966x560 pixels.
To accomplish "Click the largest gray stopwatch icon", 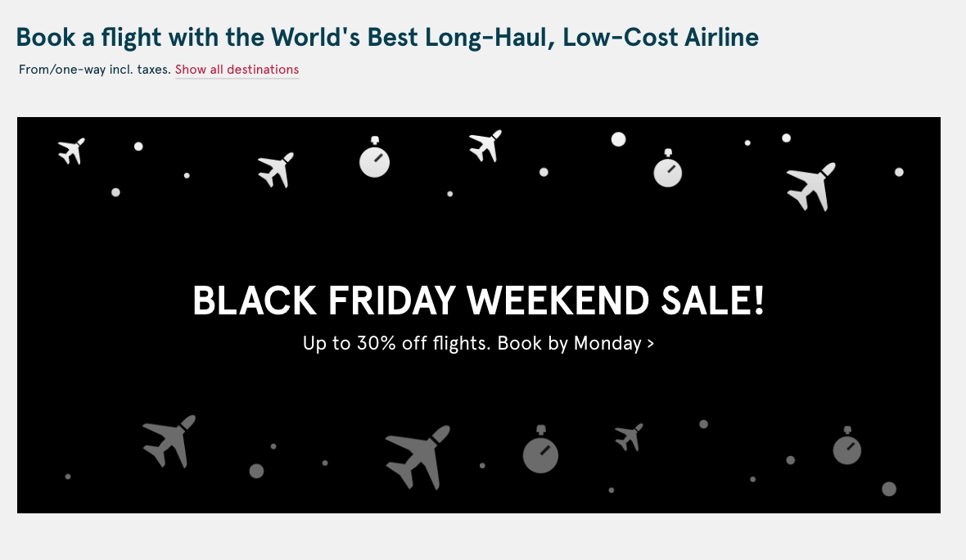I will pyautogui.click(x=540, y=449).
